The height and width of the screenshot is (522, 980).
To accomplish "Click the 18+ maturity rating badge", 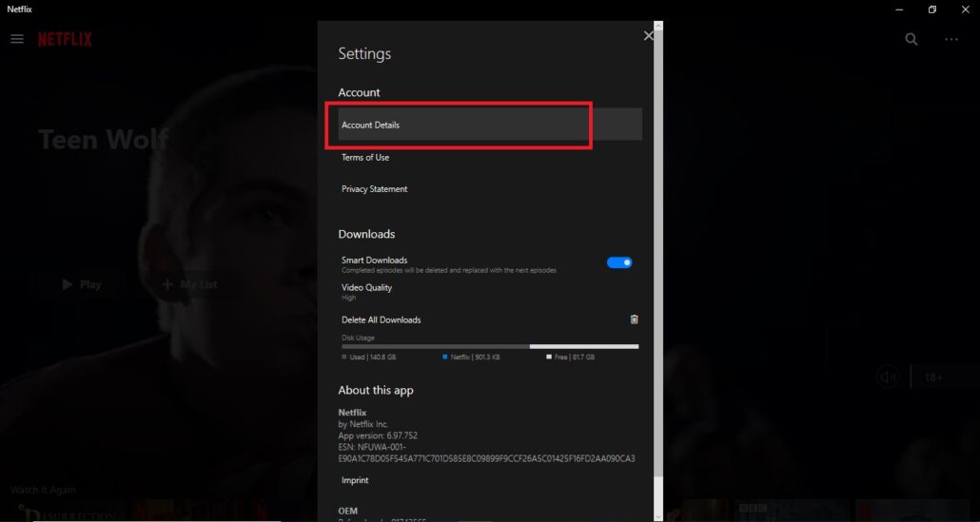I will point(933,377).
